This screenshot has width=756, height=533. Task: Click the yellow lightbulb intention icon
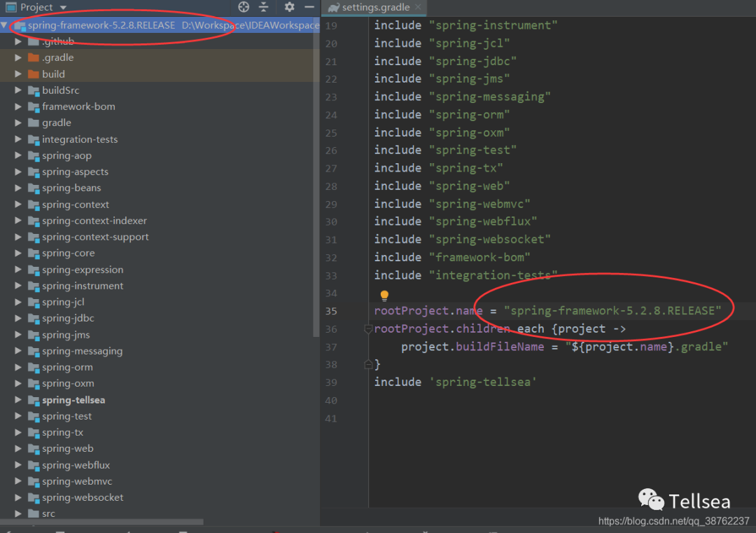384,295
